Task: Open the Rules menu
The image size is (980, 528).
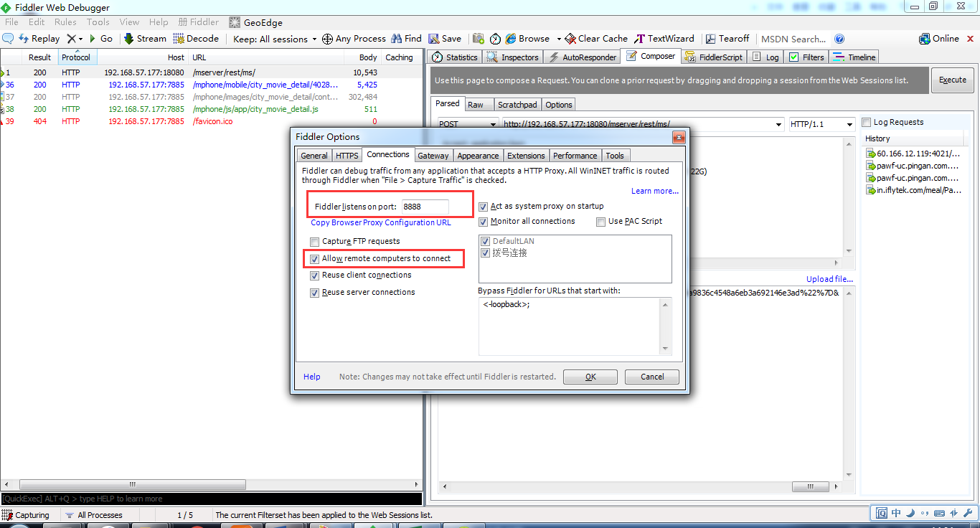Action: pyautogui.click(x=65, y=22)
